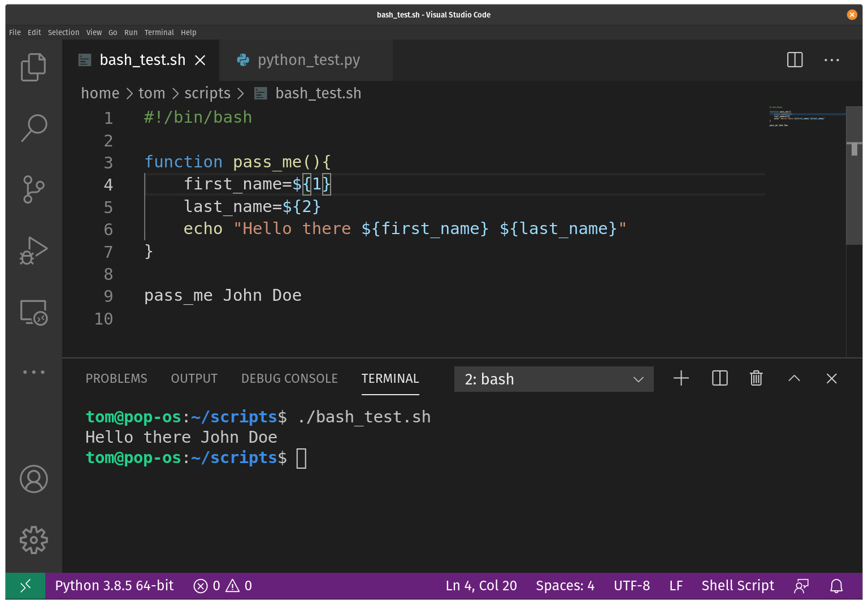This screenshot has height=605, width=868.
Task: Click the Shell Script language mode button
Action: pyautogui.click(x=737, y=586)
